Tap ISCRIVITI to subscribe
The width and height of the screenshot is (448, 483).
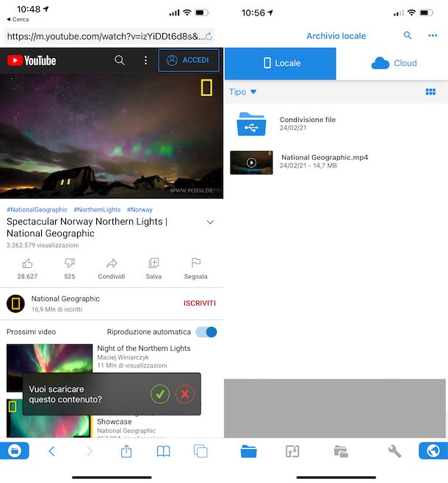(200, 303)
